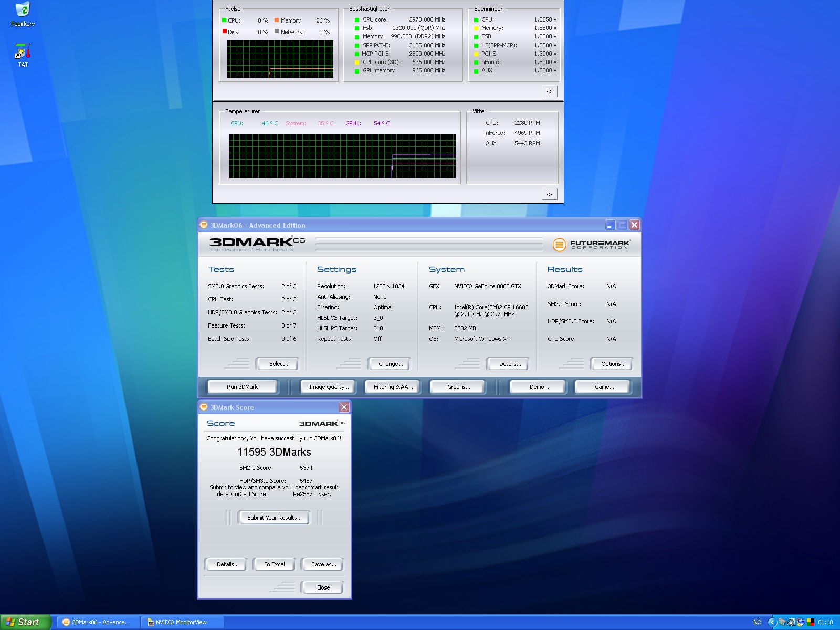Click Save as... in Score dialog

tap(323, 564)
